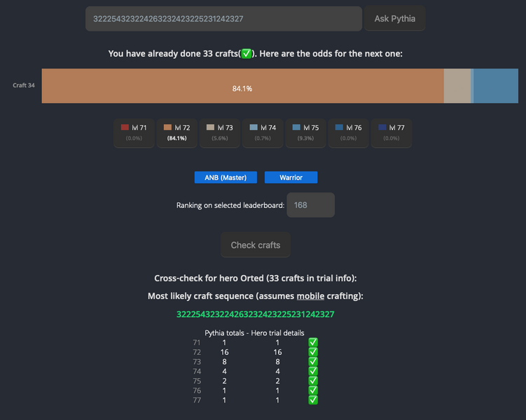The width and height of the screenshot is (526, 420).
Task: Toggle the M 74 legend item
Action: 263,133
